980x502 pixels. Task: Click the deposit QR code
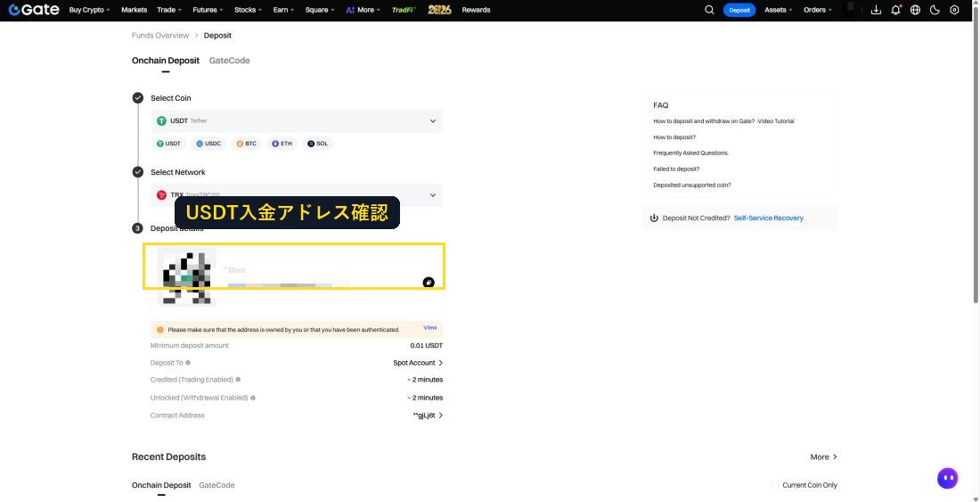(x=187, y=276)
